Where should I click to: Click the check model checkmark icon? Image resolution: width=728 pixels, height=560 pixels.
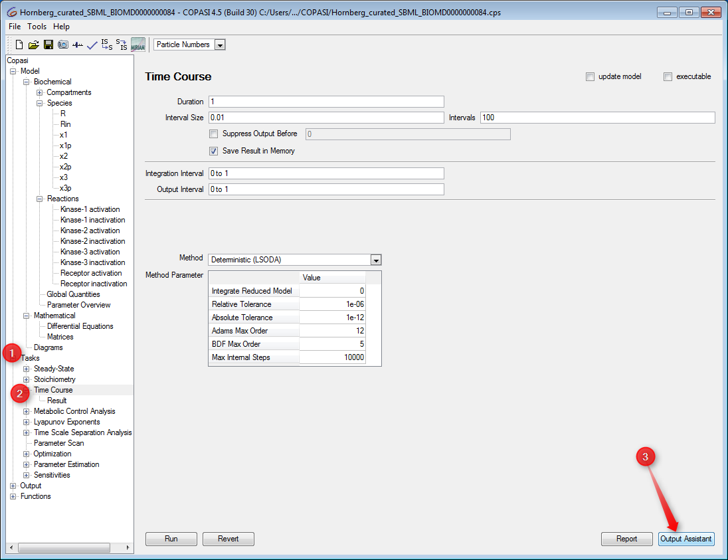point(92,45)
